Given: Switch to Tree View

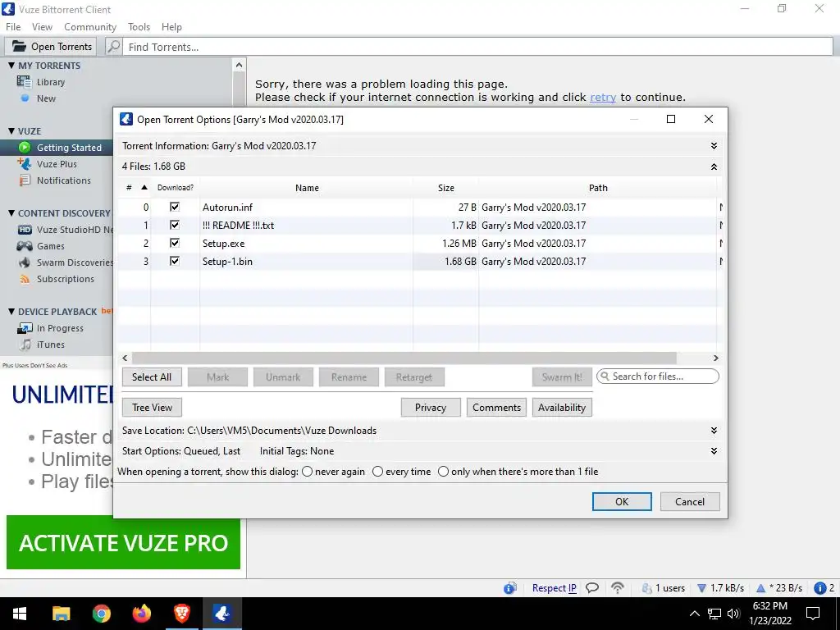Looking at the screenshot, I should 152,408.
